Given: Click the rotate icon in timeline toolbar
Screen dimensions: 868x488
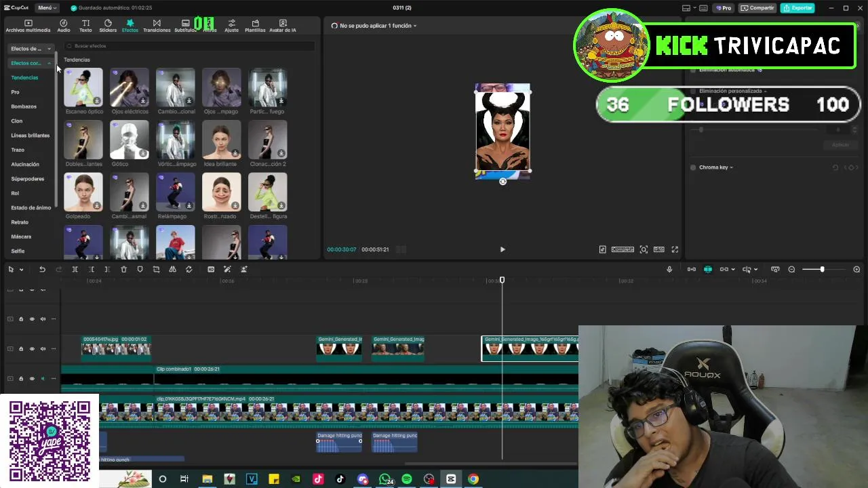Looking at the screenshot, I should tap(189, 269).
